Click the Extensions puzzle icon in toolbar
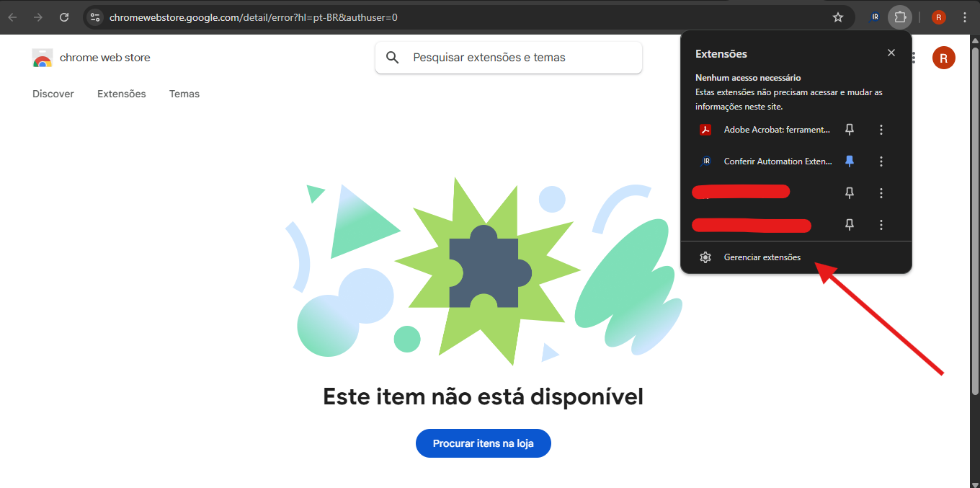980x488 pixels. [x=899, y=17]
